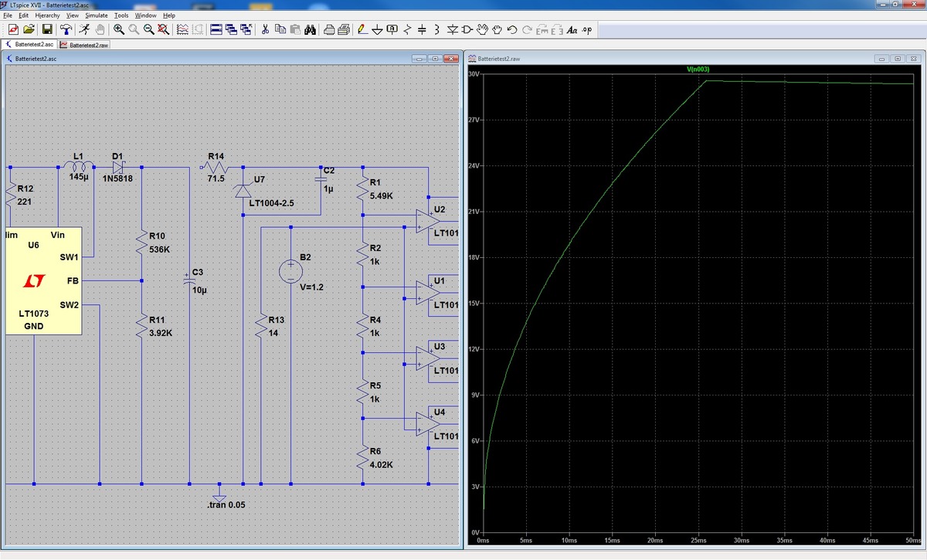Click the R10 value 536K
Image resolution: width=927 pixels, height=560 pixels.
(x=159, y=249)
